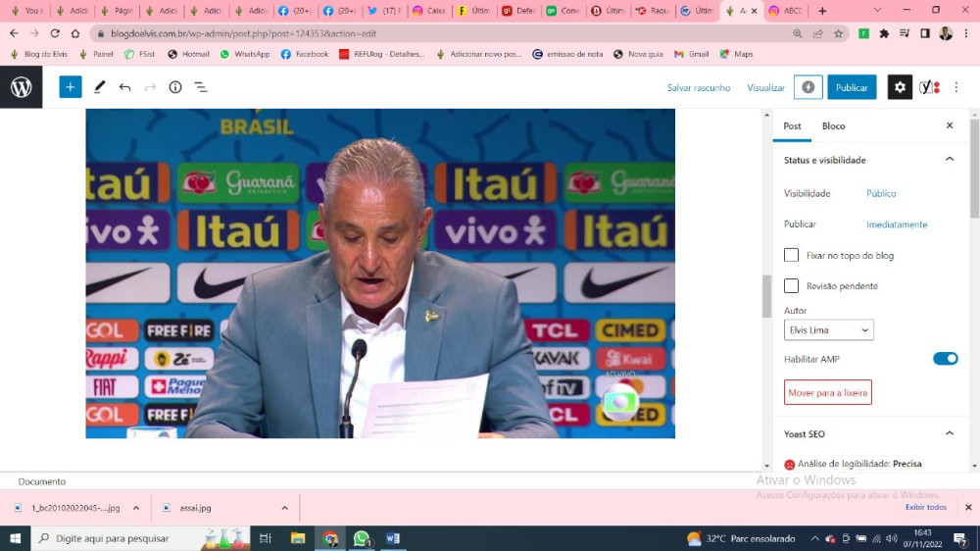The height and width of the screenshot is (551, 980).
Task: Open the editor options three-dot menu
Action: [x=956, y=87]
